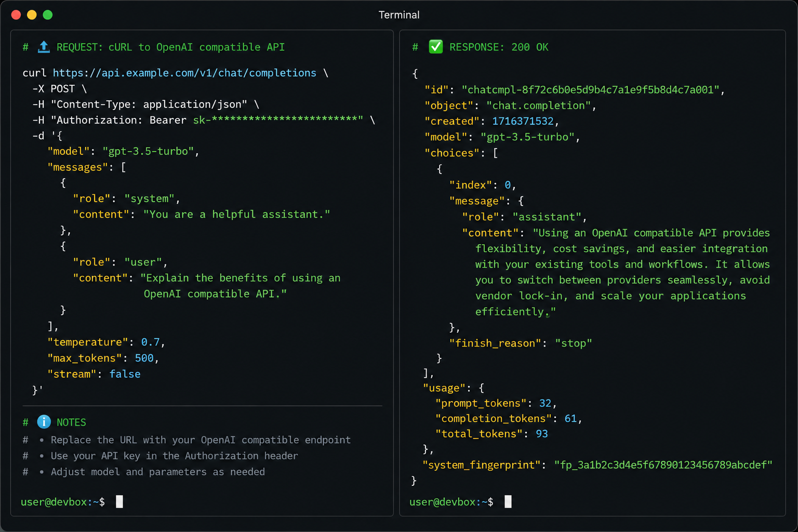Click the "OpenAI compatible API." continuation line
This screenshot has height=532, width=798.
(x=215, y=294)
